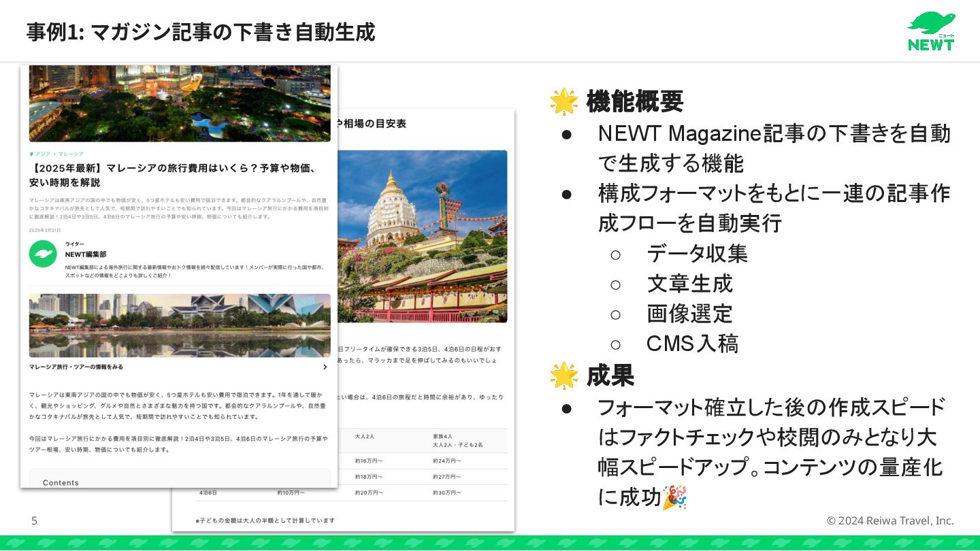The width and height of the screenshot is (980, 551).
Task: Click the bullet text 画像選定
Action: (x=689, y=314)
